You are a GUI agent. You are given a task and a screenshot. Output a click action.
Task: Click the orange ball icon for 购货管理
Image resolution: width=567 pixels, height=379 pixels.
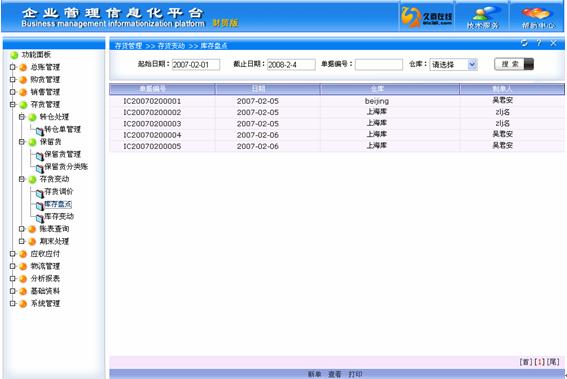[23, 80]
